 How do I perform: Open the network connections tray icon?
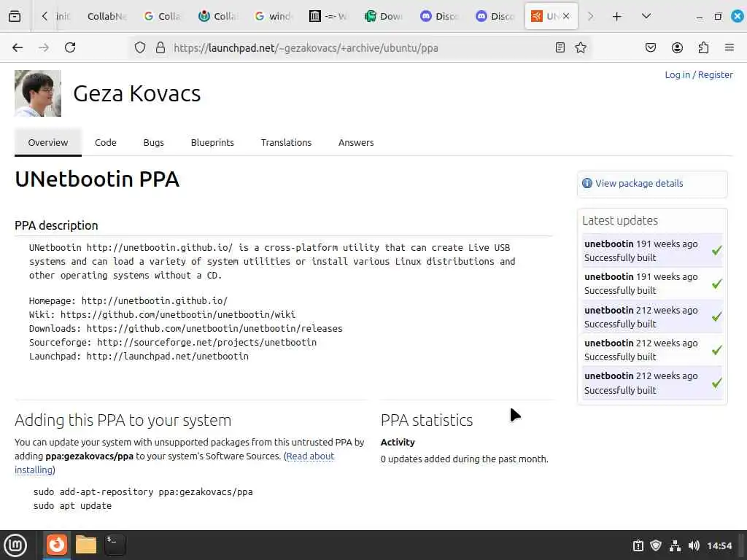click(675, 545)
